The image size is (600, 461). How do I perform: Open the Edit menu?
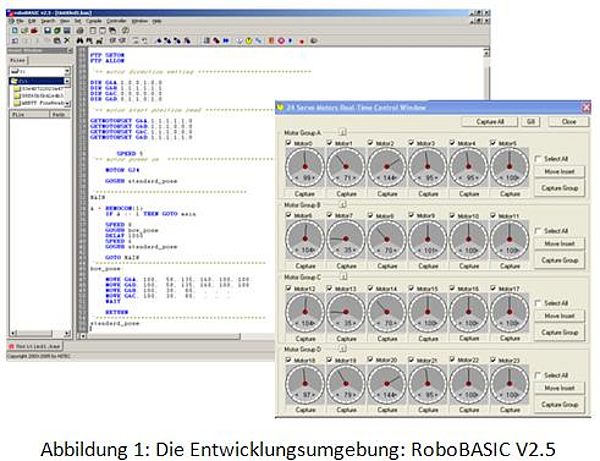tap(32, 21)
